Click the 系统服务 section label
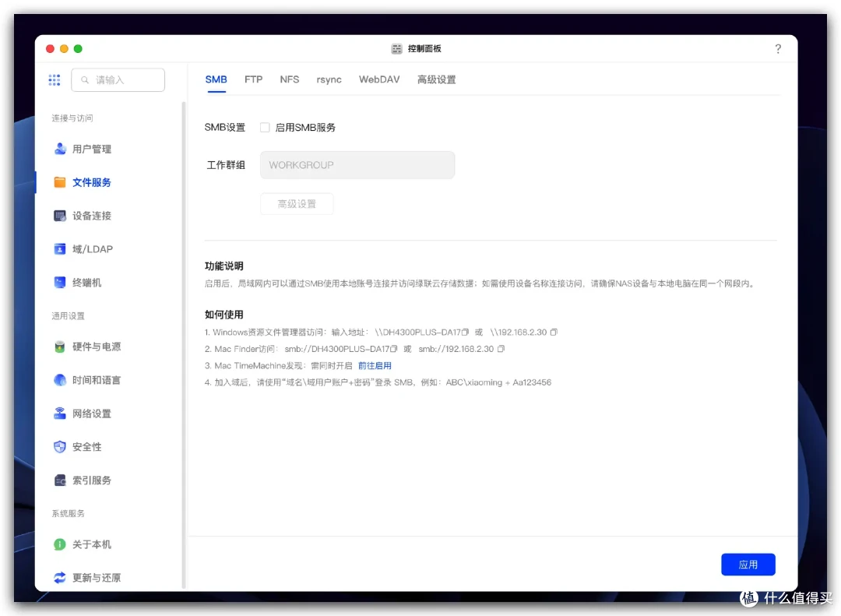This screenshot has width=841, height=616. coord(68,513)
